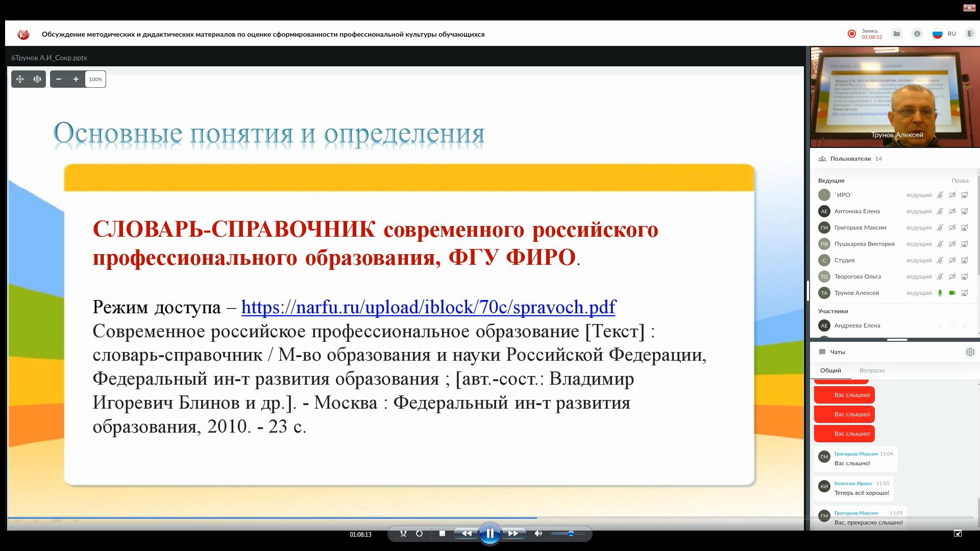
Task: Fit presentation to screen icon
Action: point(20,79)
